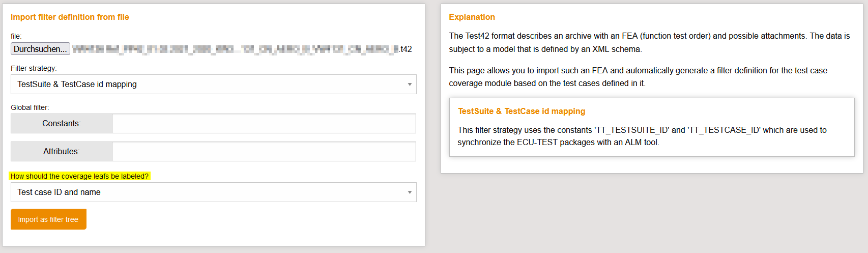Click the highlighted coverage leafs question label
The width and height of the screenshot is (868, 253).
coord(79,176)
